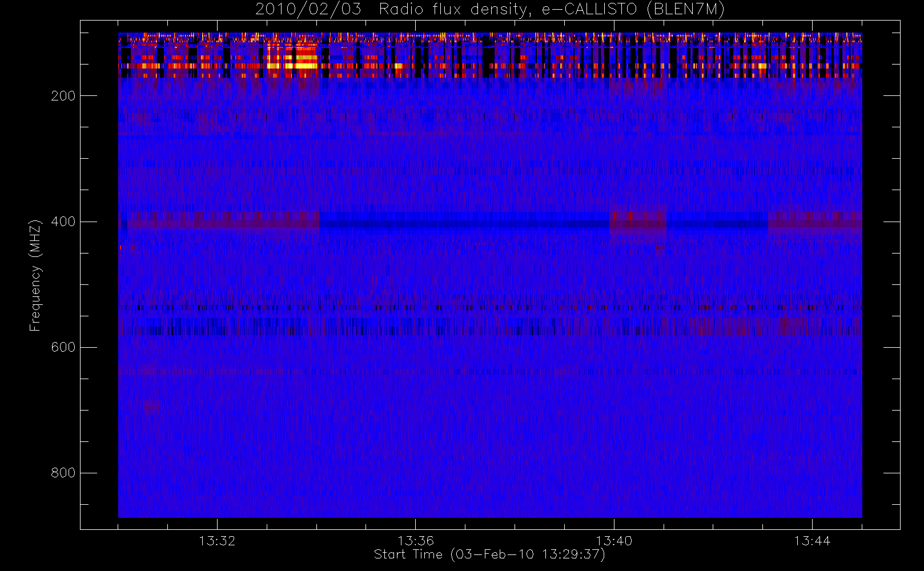Click the 800 frequency tick label
This screenshot has height=571, width=924.
[63, 473]
